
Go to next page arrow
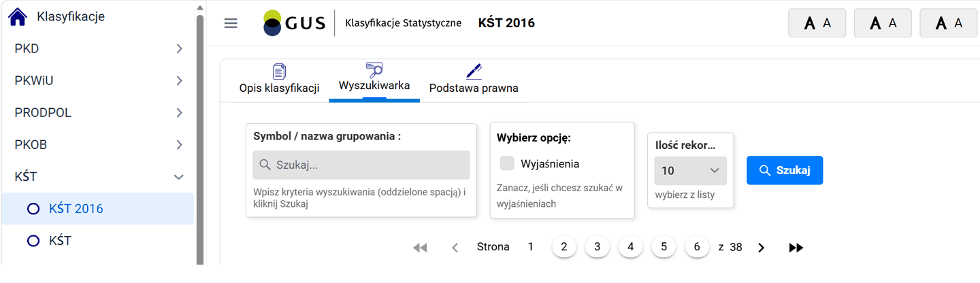pos(762,248)
